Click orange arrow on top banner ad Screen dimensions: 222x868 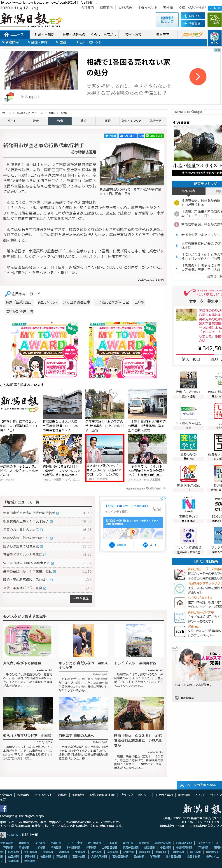point(198,76)
